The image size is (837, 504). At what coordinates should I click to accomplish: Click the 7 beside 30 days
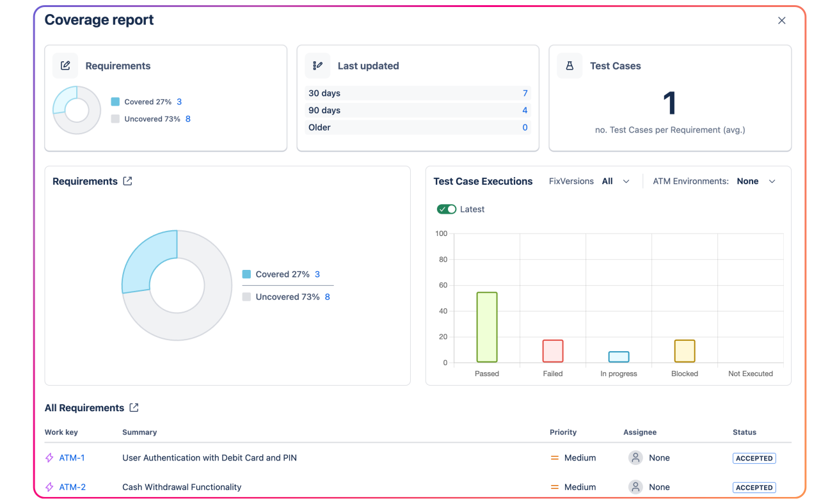(525, 93)
